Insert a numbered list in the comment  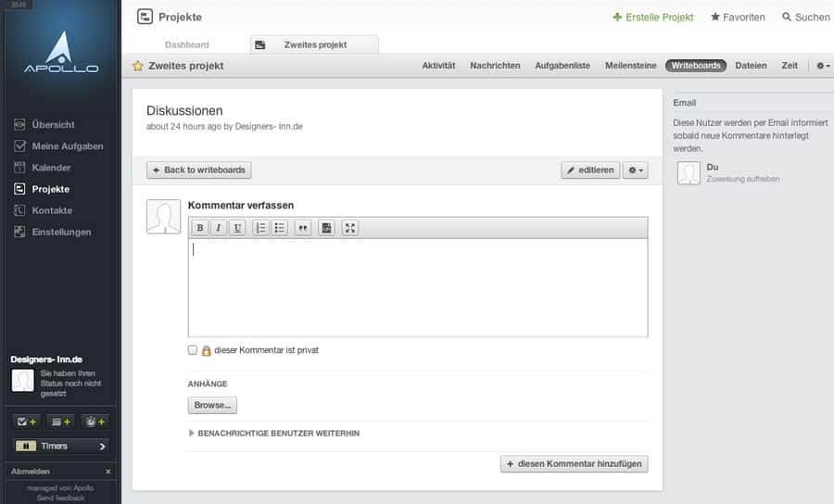pyautogui.click(x=260, y=228)
